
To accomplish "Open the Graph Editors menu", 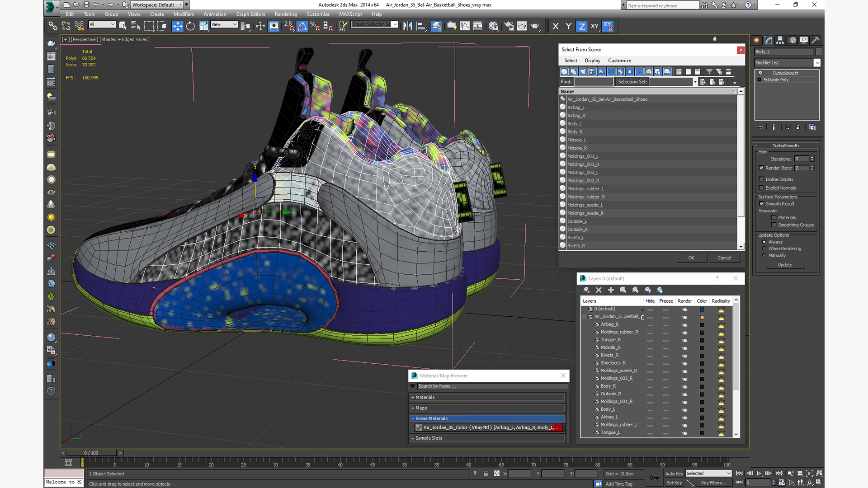I will pos(250,14).
